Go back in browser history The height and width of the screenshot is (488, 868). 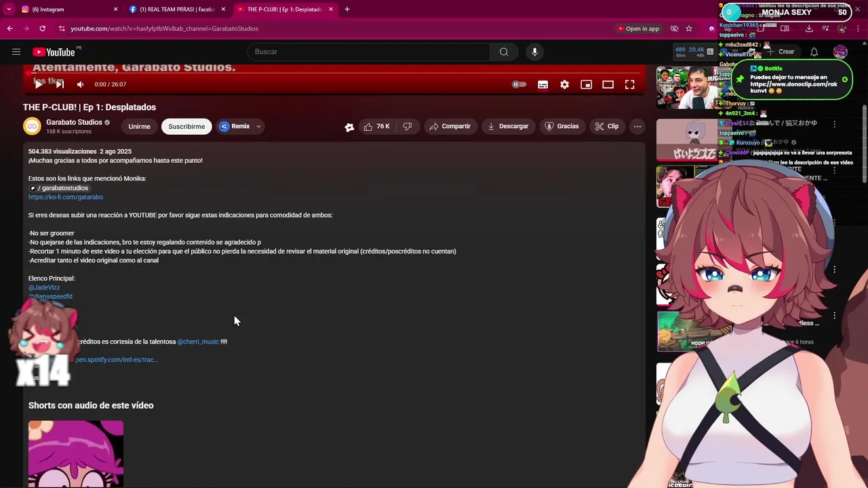[9, 28]
